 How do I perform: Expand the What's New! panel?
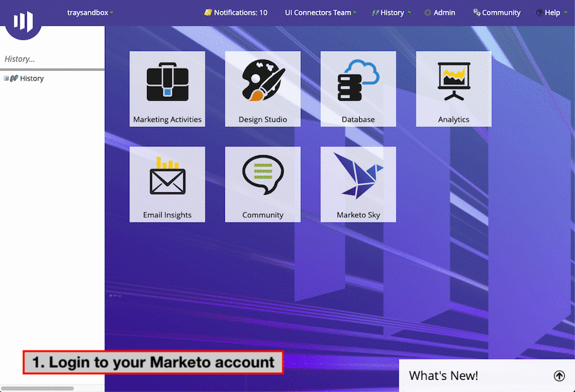pos(487,375)
